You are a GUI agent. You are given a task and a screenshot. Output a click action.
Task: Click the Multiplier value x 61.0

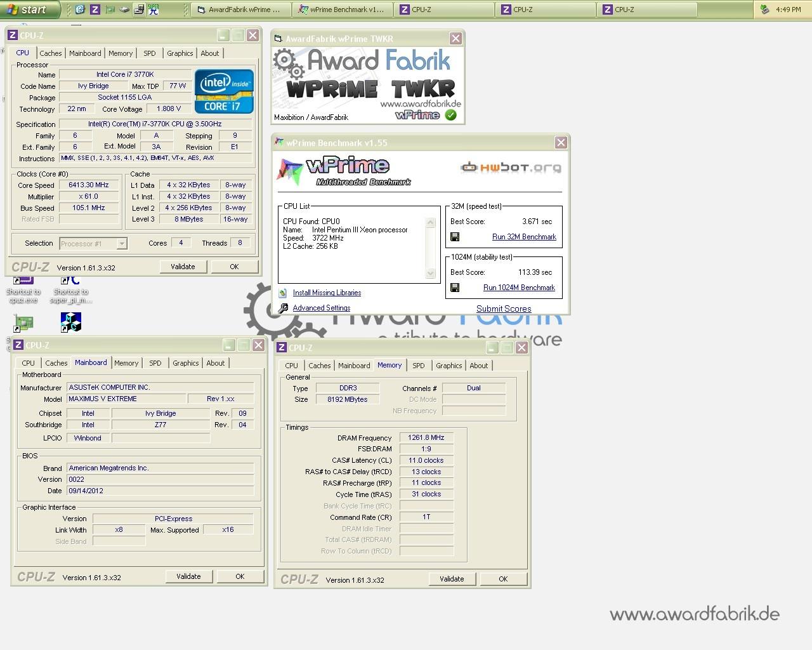[89, 197]
